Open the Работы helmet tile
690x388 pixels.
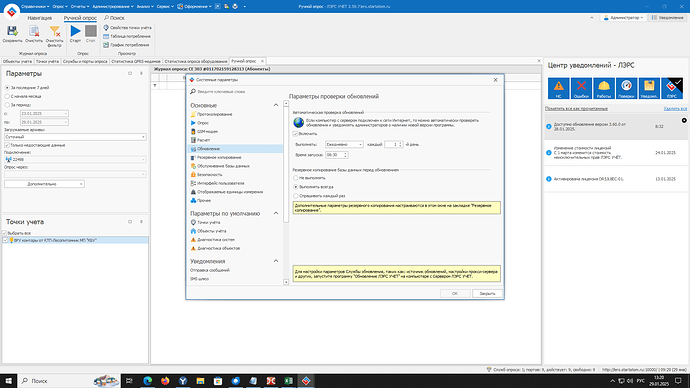[604, 88]
